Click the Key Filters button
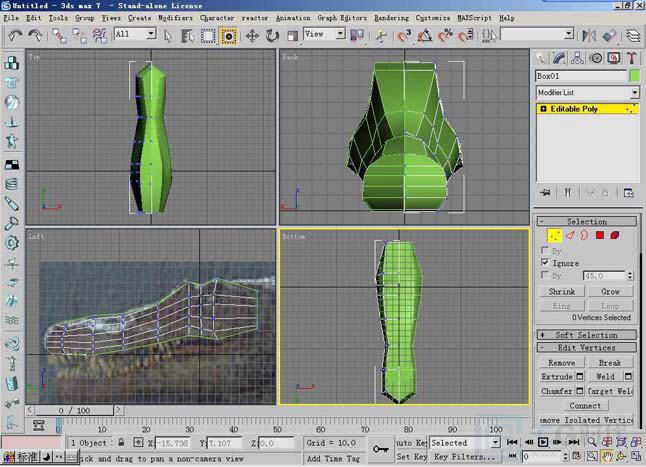The height and width of the screenshot is (467, 646). tap(464, 457)
